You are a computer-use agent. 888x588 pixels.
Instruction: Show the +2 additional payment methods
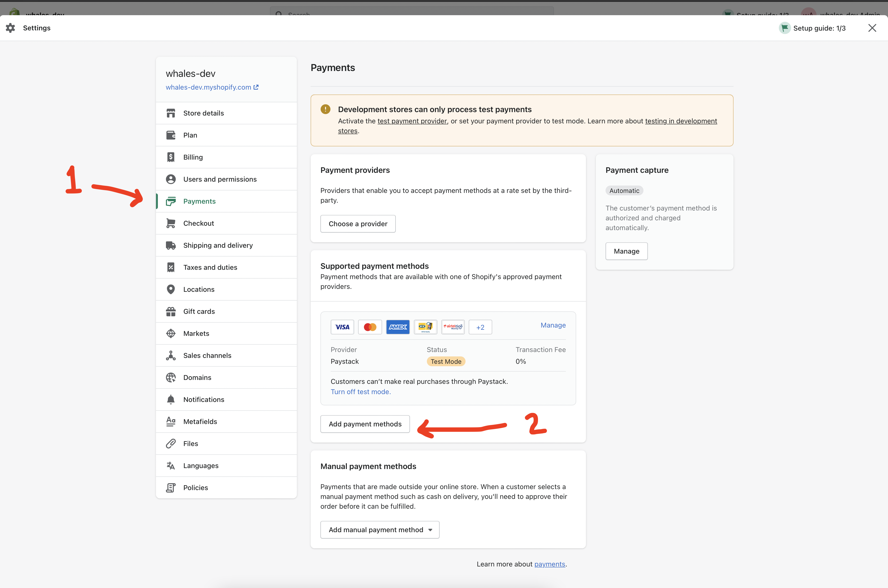coord(480,327)
